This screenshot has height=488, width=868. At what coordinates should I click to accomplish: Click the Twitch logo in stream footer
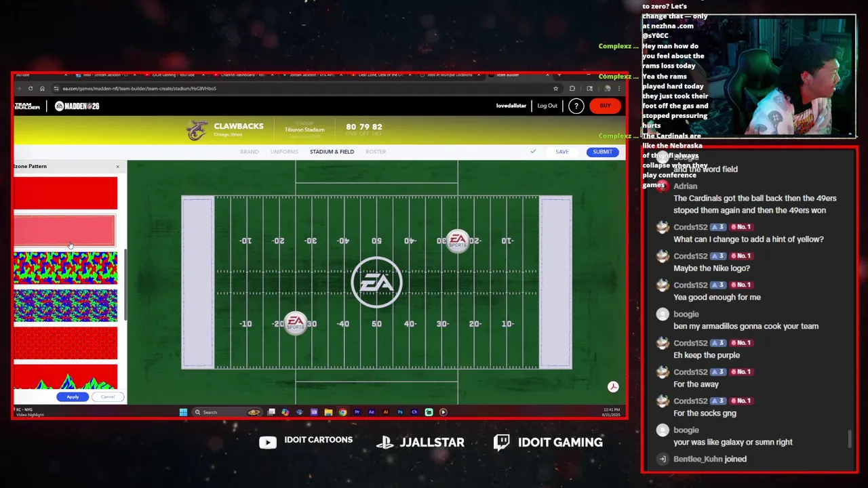pos(501,443)
